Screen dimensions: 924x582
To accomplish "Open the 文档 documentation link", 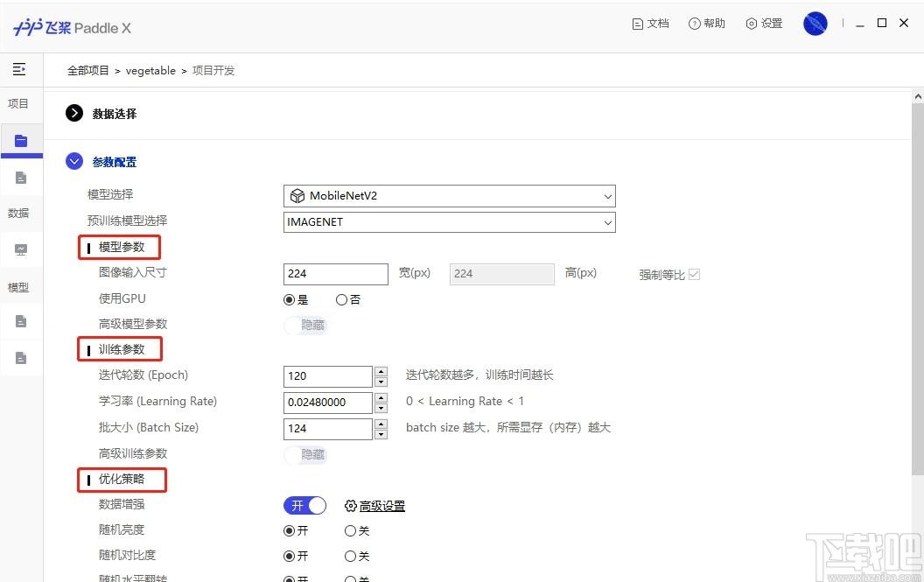I will pyautogui.click(x=651, y=24).
